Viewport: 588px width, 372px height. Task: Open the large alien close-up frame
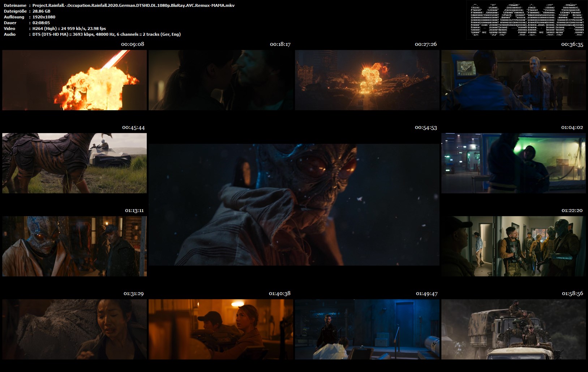click(294, 205)
